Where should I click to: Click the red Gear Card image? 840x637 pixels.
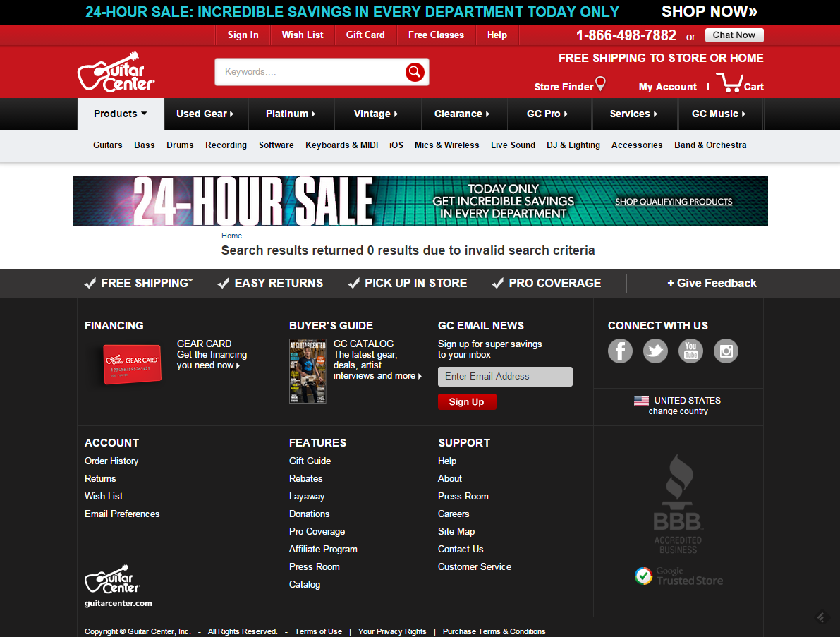pyautogui.click(x=132, y=364)
